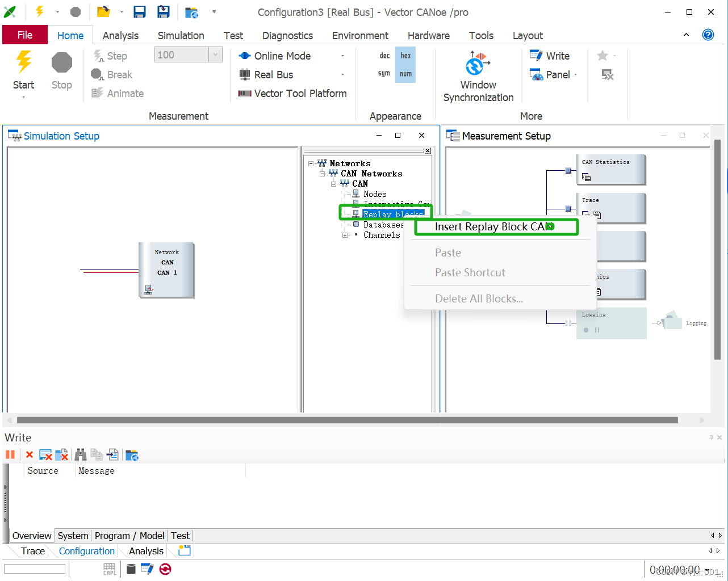Click the Real Bus button
Screen dimensions: 728x581
click(x=266, y=74)
